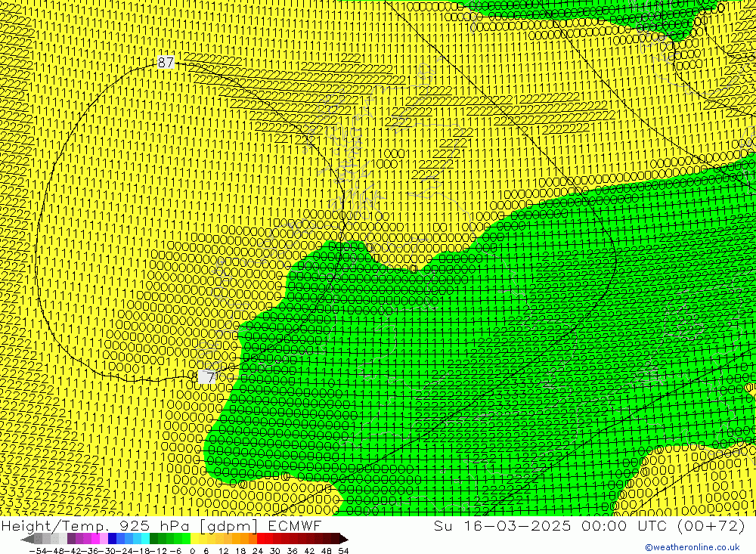Pick the bright red legend segment above 24

click(x=261, y=539)
